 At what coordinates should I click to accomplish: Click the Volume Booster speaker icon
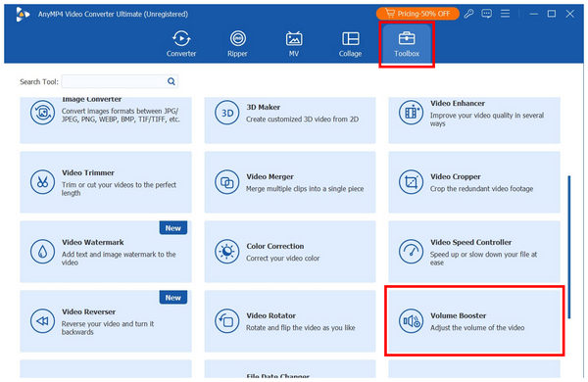point(411,321)
